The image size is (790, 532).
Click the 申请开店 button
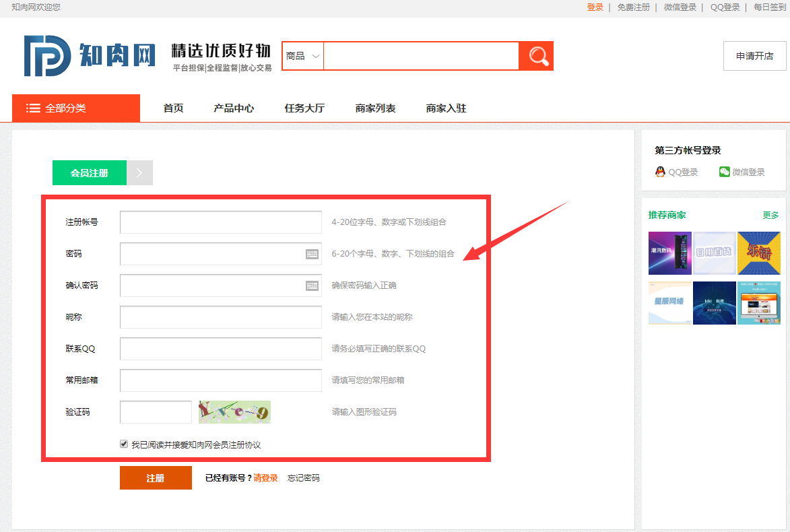pyautogui.click(x=754, y=56)
